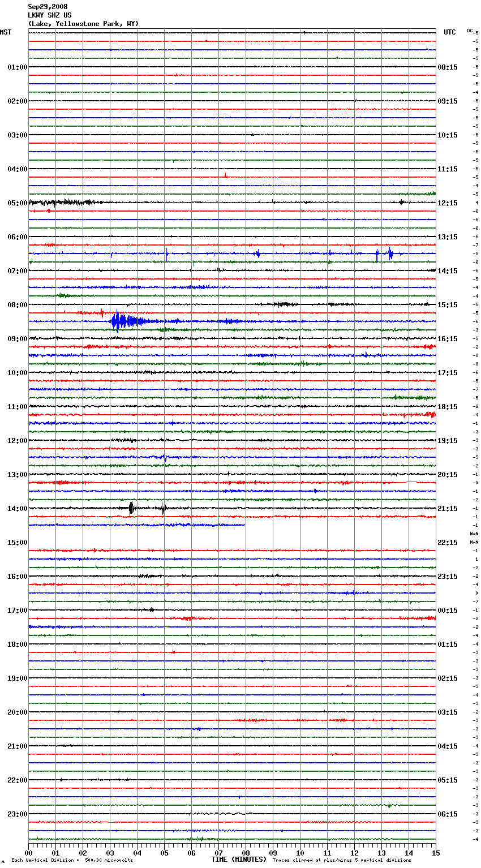This screenshot has height=868, width=481.
Task: Select the 17:00 MST time label
Action: tap(18, 611)
